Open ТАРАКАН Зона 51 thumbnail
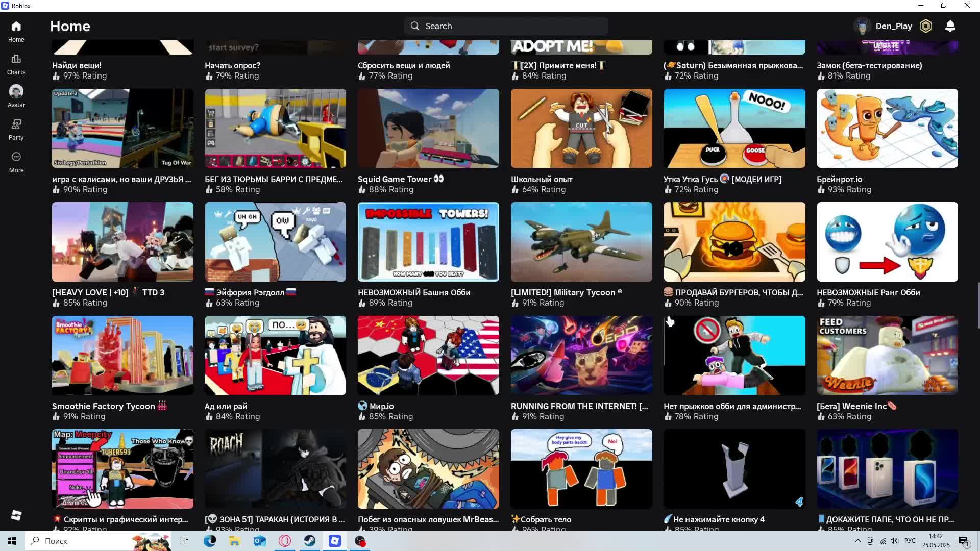 [276, 468]
